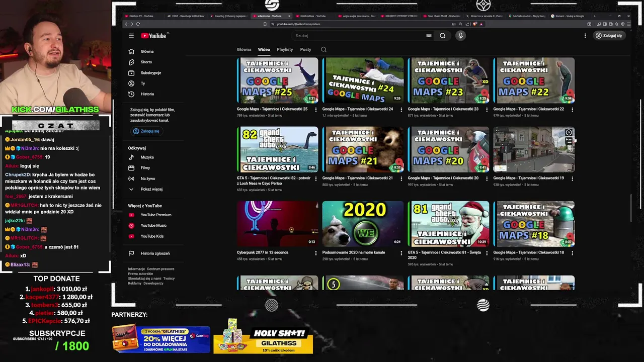Open the Google Maps #18 thumbnail

pos(534,224)
